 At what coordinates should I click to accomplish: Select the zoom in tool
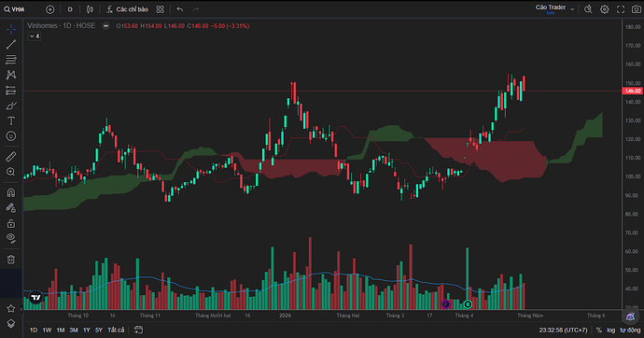pos(11,172)
